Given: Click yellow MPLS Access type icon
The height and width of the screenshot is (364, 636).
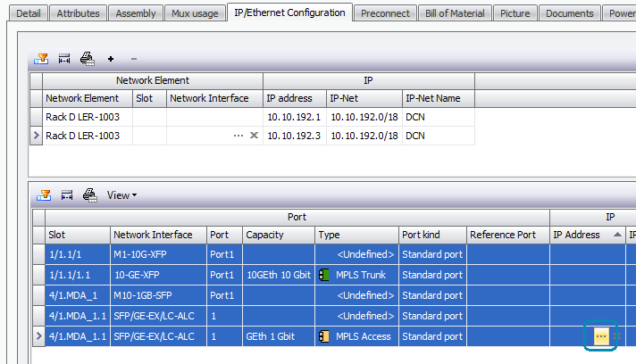Looking at the screenshot, I should pos(324,336).
